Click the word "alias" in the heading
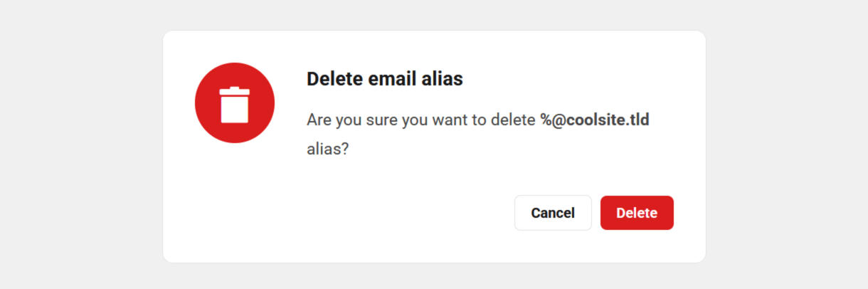This screenshot has width=868, height=289. [443, 79]
